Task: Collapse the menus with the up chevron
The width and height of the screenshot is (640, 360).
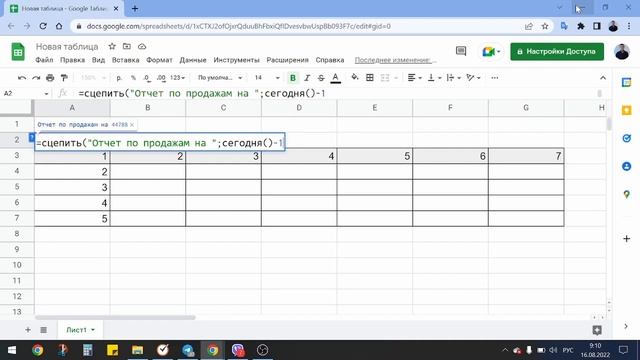Action: [603, 78]
